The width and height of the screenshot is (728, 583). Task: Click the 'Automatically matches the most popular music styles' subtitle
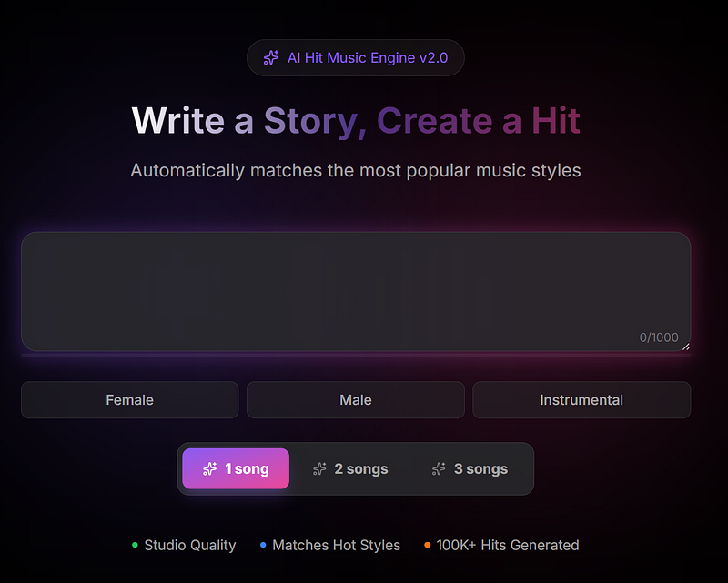tap(356, 170)
